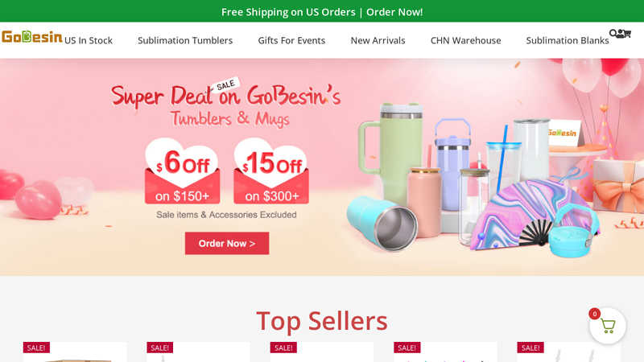Click the red cart count badge

point(594,314)
